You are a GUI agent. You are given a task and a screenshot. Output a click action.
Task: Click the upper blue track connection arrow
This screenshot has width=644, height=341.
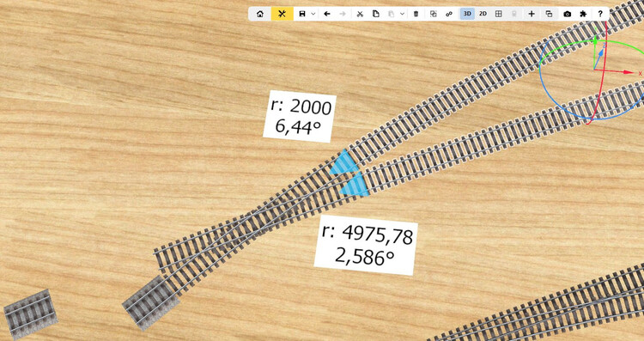(343, 161)
